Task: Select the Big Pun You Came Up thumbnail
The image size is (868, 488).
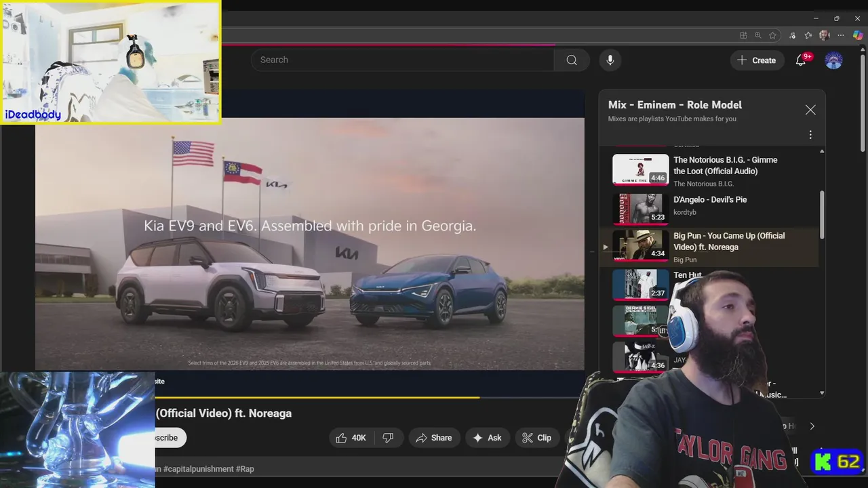Action: [x=640, y=245]
